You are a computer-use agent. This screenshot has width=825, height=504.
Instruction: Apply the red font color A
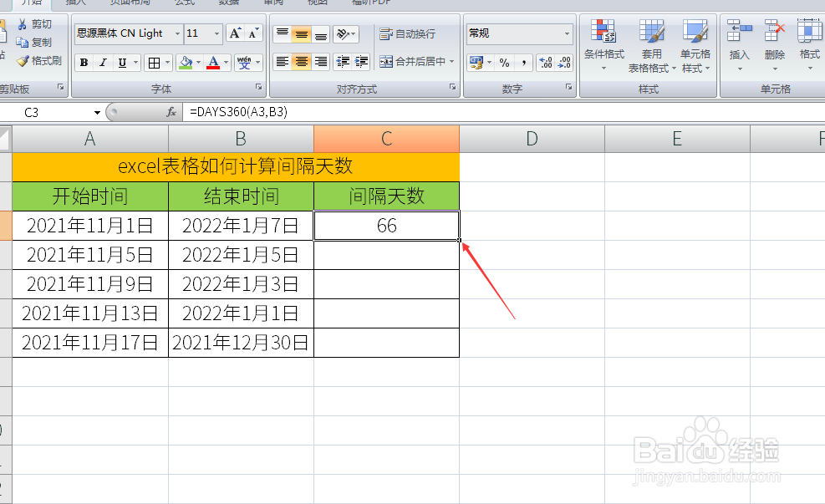click(213, 64)
